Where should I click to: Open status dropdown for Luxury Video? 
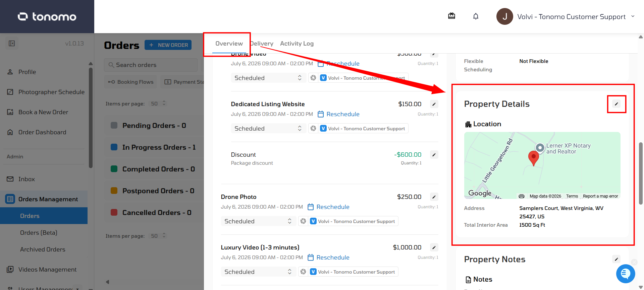coord(258,272)
